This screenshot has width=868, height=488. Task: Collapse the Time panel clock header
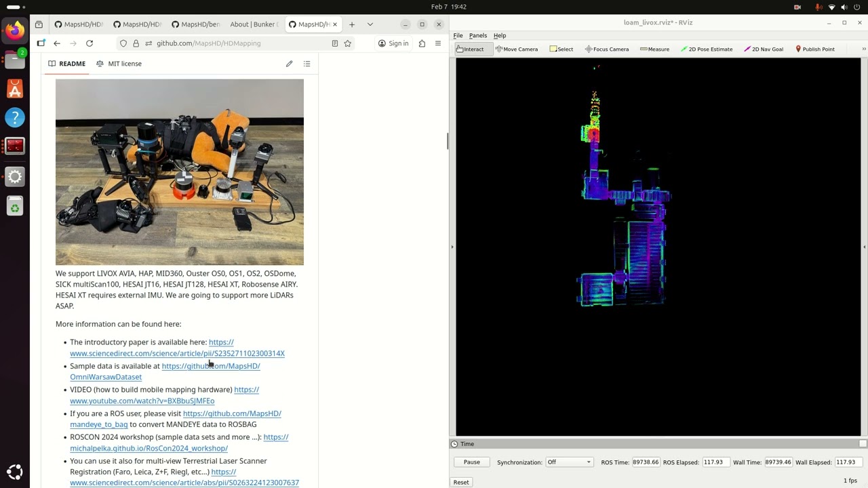454,444
